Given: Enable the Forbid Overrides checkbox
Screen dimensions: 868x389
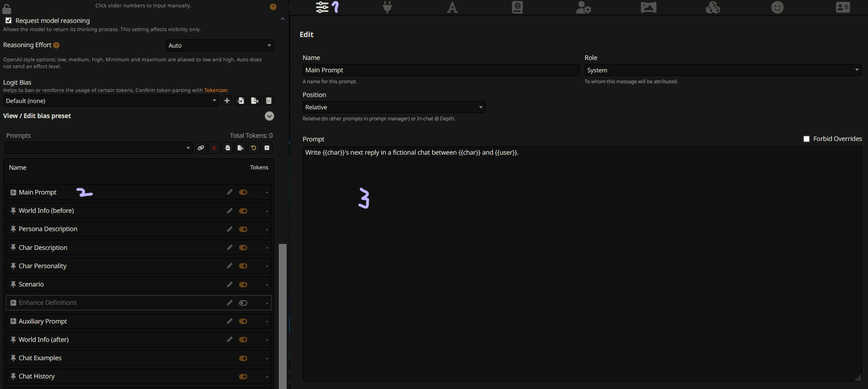Looking at the screenshot, I should 806,139.
